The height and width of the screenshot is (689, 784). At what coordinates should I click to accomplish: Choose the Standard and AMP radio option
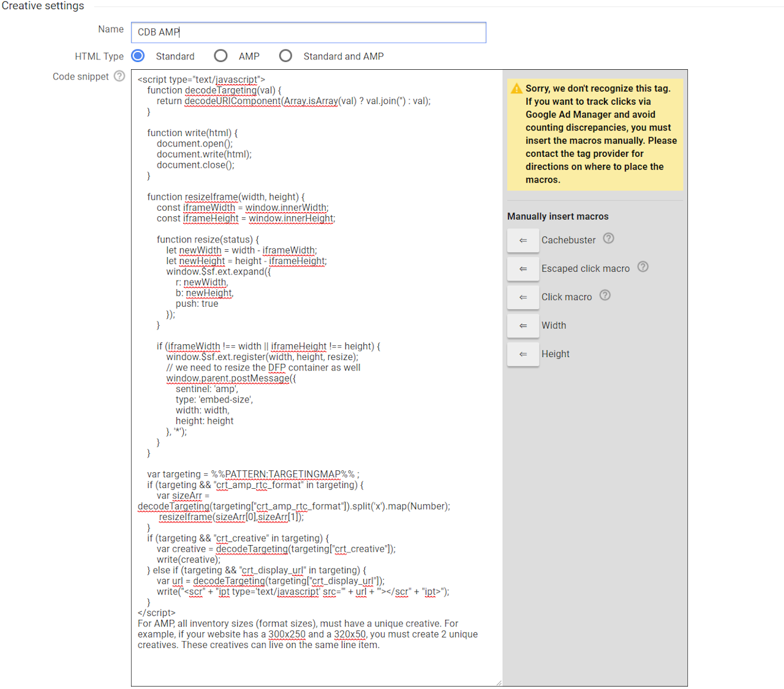[285, 56]
